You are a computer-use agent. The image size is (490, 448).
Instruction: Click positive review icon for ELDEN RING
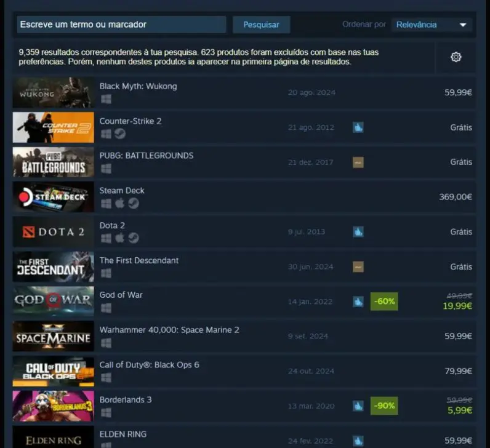pos(358,441)
